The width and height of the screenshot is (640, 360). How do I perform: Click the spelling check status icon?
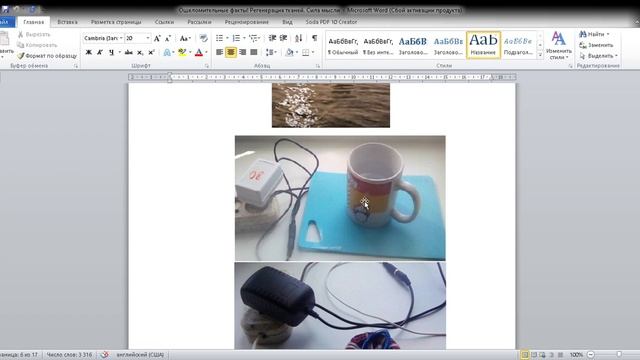[104, 355]
